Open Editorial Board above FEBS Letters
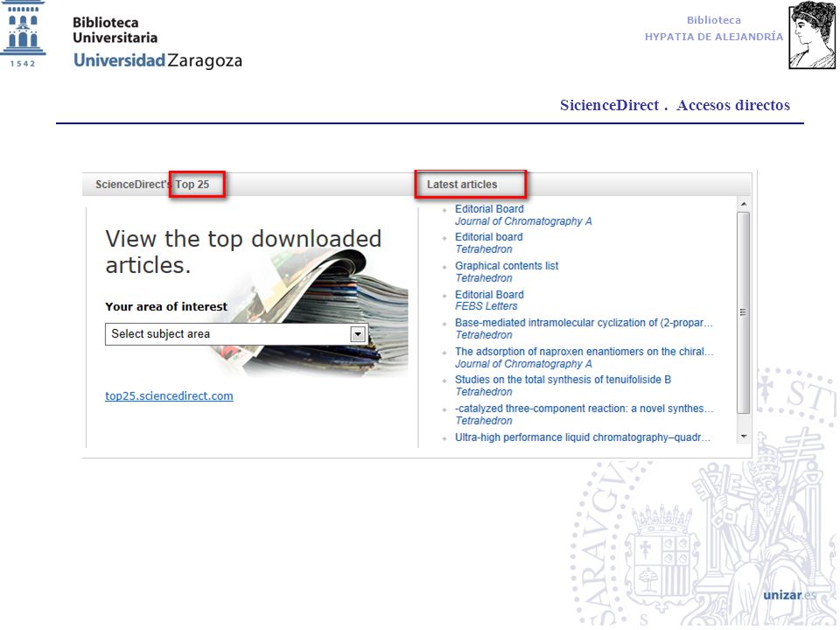This screenshot has height=630, width=840. pyautogui.click(x=489, y=295)
